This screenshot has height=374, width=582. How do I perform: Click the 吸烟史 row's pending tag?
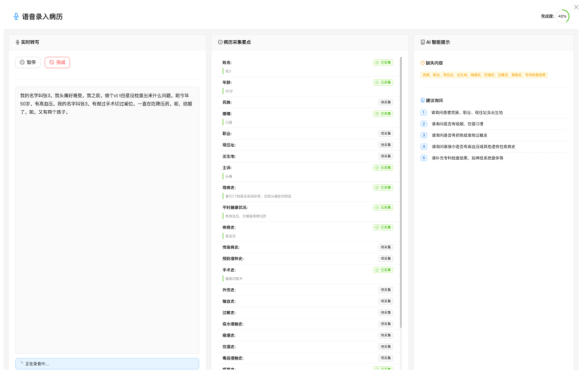[386, 335]
